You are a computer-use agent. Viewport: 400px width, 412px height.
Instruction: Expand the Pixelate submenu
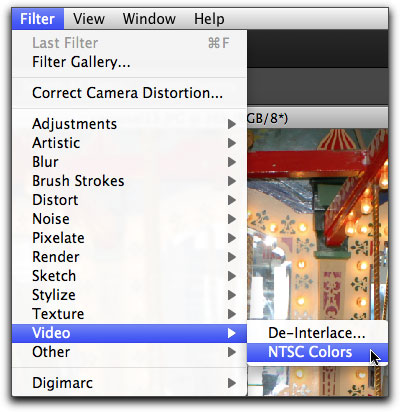[x=129, y=238]
